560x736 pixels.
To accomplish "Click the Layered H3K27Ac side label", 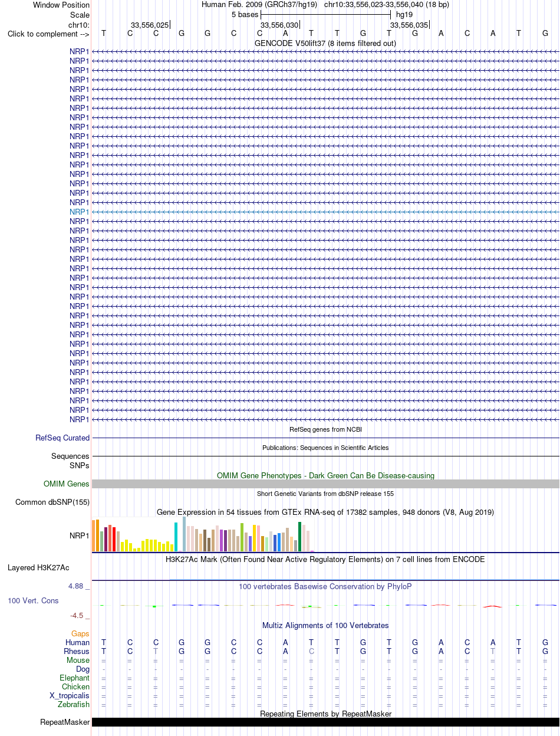I will coord(38,568).
